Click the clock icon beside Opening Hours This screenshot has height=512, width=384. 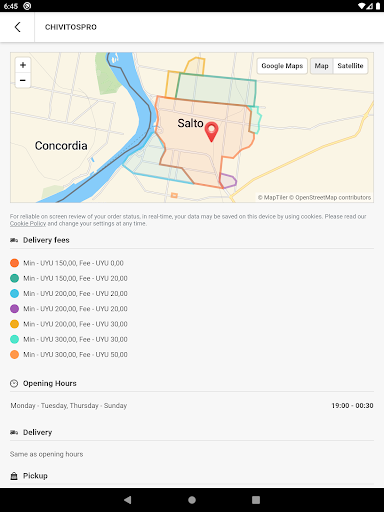click(14, 383)
